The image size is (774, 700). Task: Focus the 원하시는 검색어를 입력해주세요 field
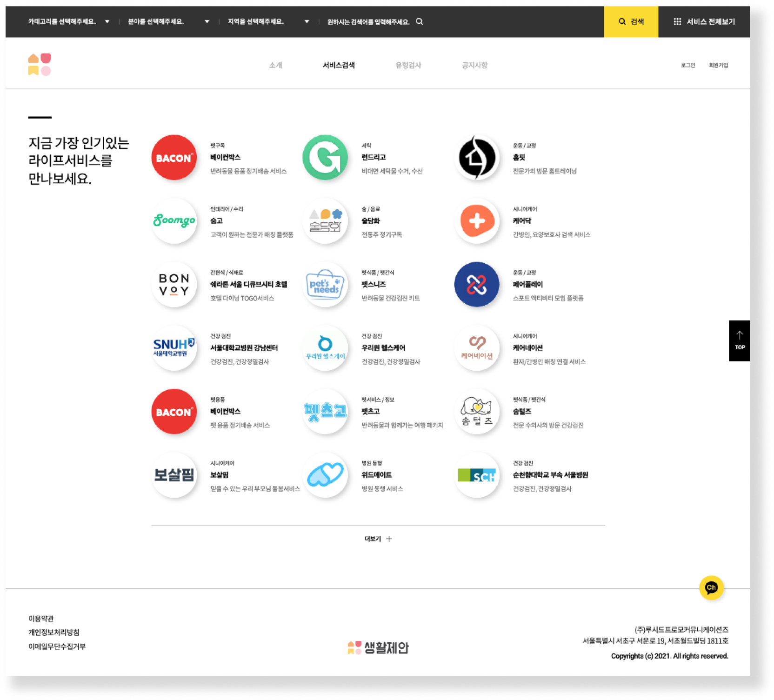click(x=368, y=21)
